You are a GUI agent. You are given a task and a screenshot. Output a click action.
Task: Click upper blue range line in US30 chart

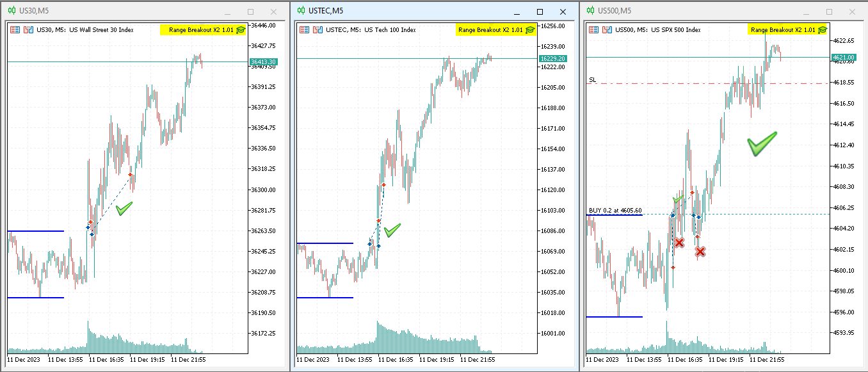[36, 230]
